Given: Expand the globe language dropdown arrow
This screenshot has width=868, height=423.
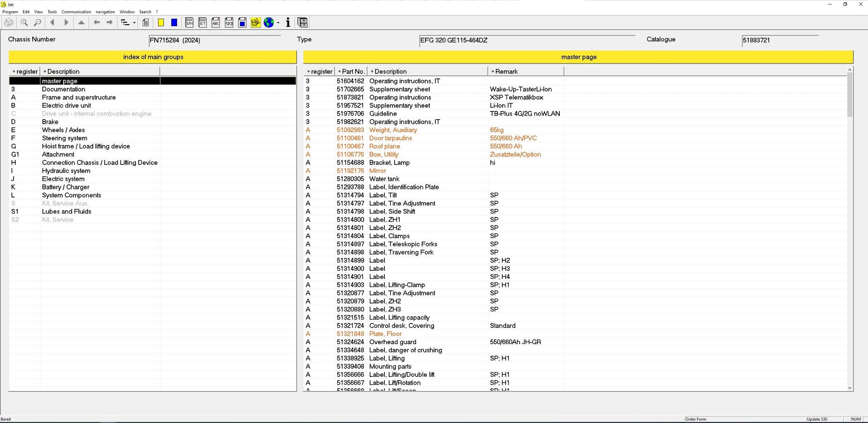Looking at the screenshot, I should click(x=278, y=23).
